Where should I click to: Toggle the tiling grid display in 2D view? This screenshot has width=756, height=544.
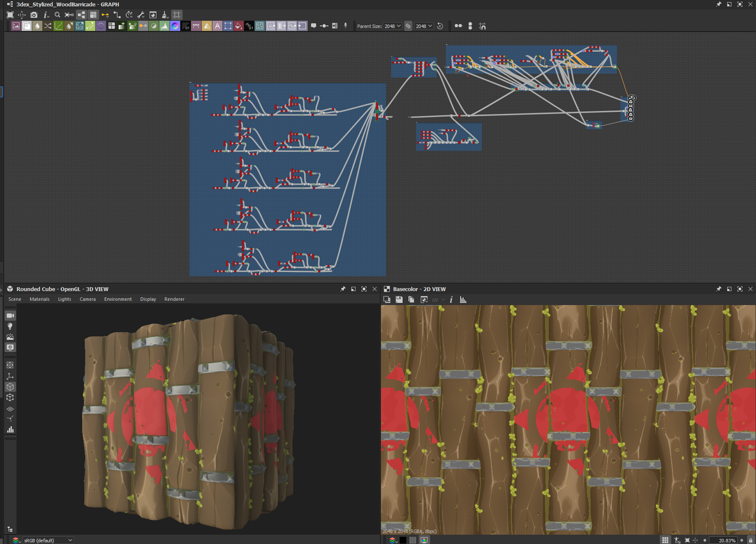point(665,540)
